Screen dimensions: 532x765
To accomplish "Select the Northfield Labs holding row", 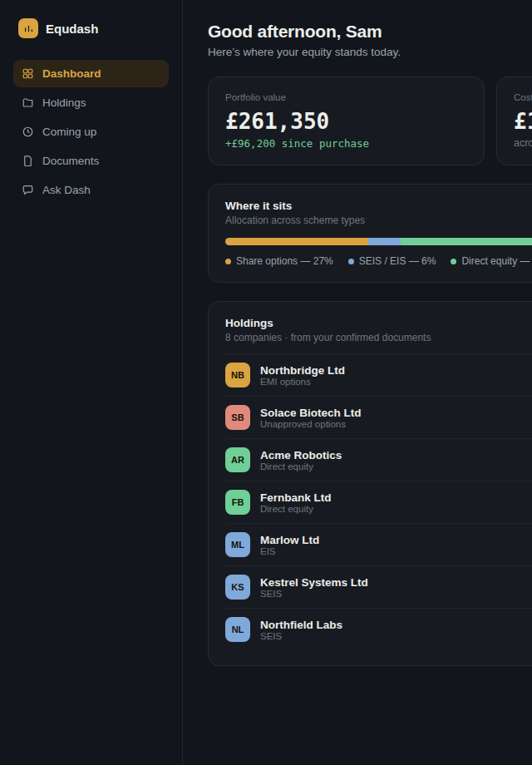I will (x=378, y=629).
